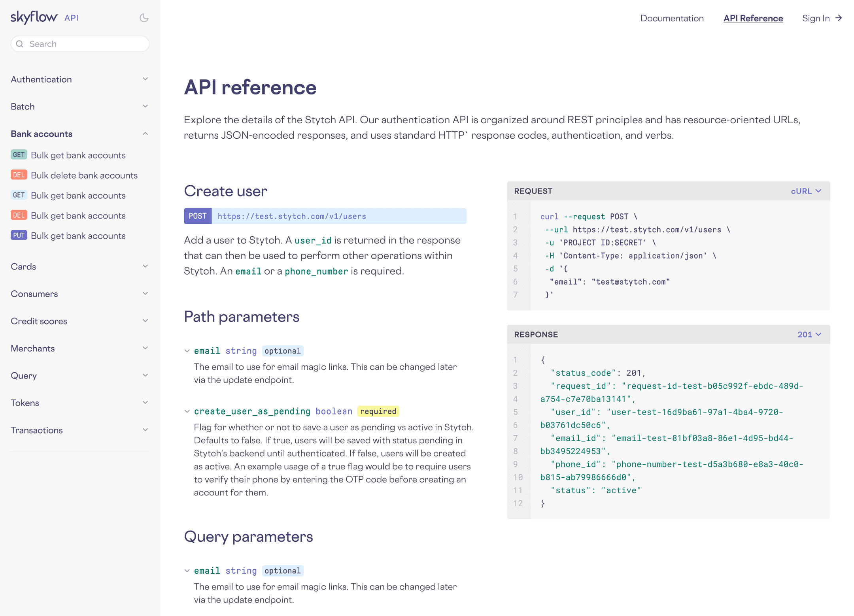The width and height of the screenshot is (854, 616).
Task: Click the search magnifier icon
Action: (x=20, y=44)
